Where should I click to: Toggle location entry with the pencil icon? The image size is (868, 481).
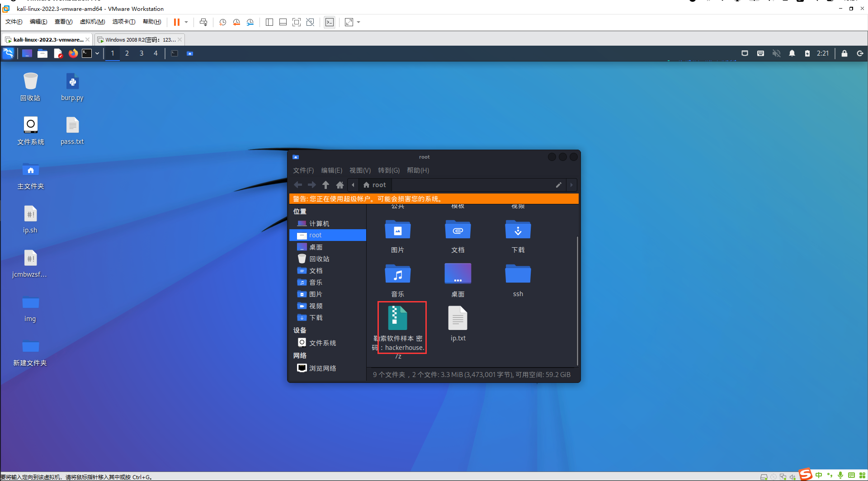click(559, 185)
